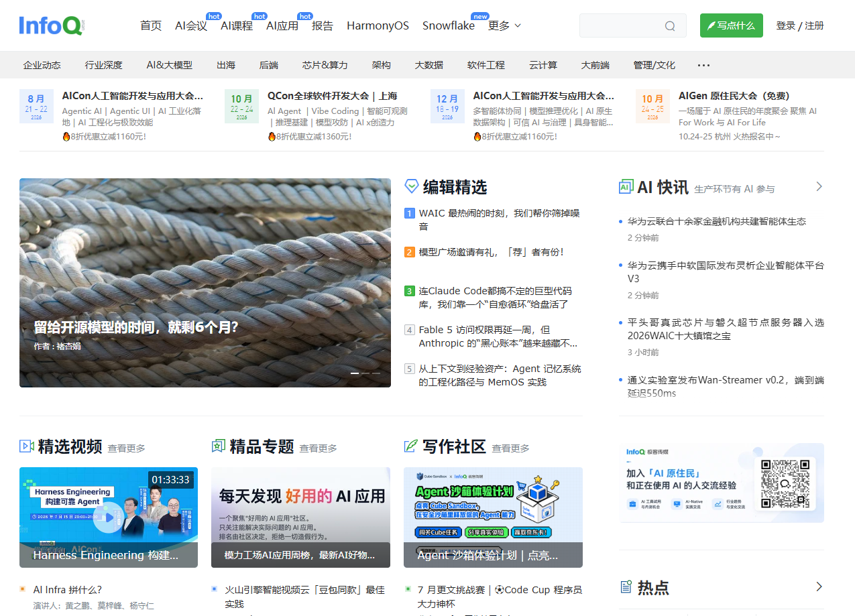Click 查看更多 next to 精品专题
The width and height of the screenshot is (855, 616).
(x=318, y=448)
